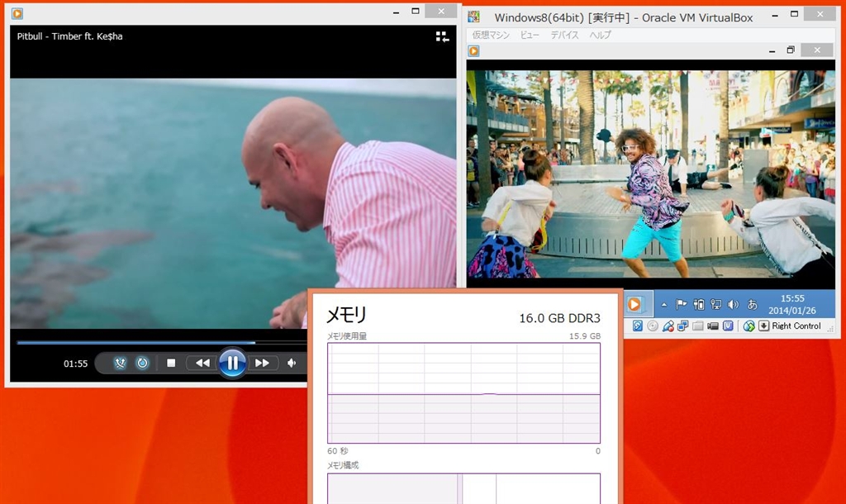Image resolution: width=846 pixels, height=504 pixels.
Task: Mute the media player volume
Action: pos(292,364)
